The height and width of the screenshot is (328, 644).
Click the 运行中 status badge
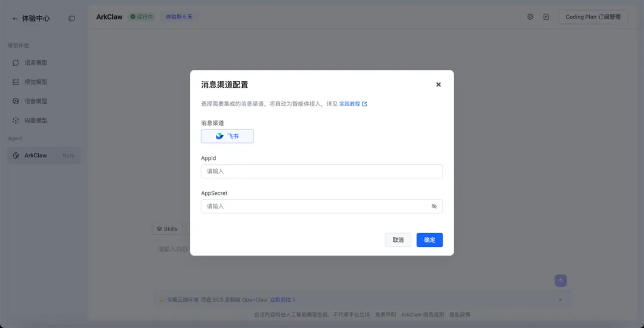(142, 17)
